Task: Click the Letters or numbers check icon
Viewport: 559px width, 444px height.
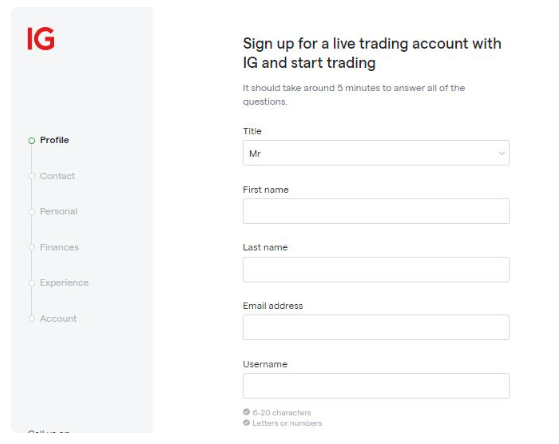Action: click(x=246, y=423)
